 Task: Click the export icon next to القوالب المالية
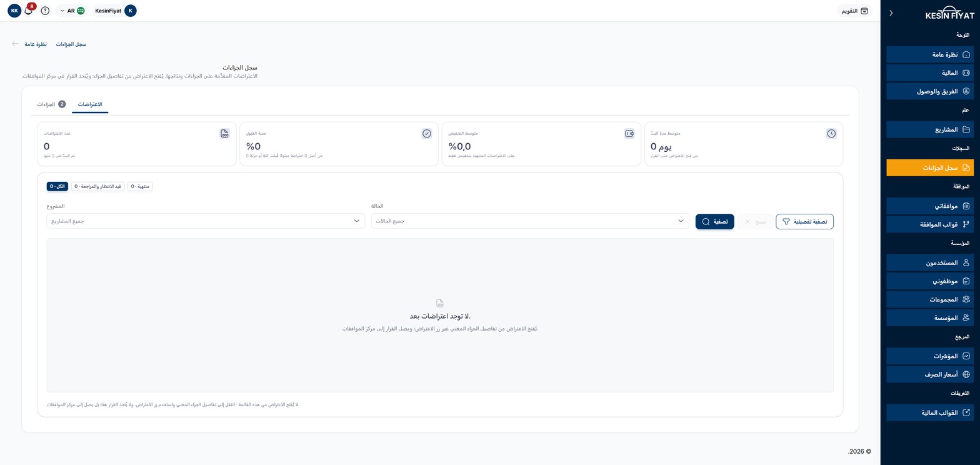pyautogui.click(x=966, y=412)
